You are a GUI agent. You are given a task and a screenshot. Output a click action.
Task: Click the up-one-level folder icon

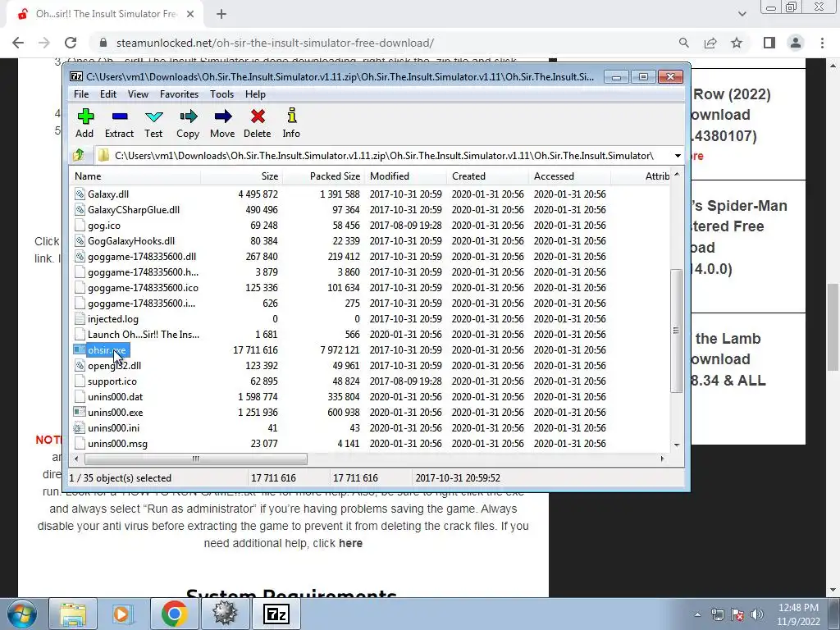[x=79, y=155]
